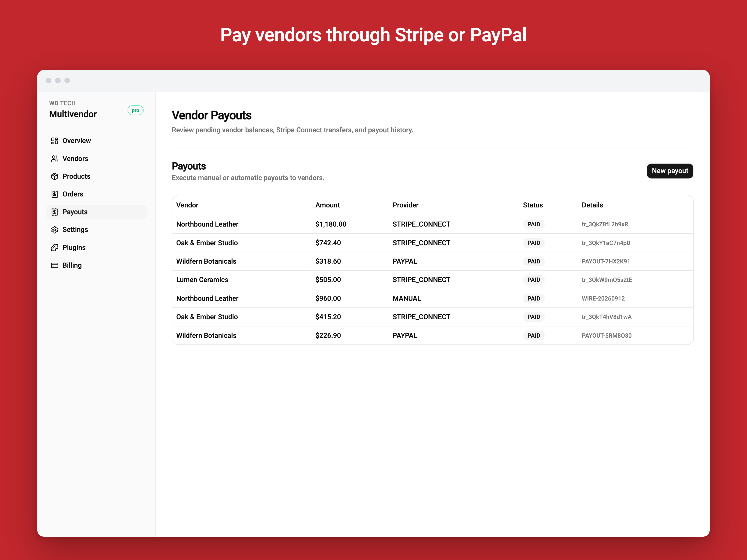Click the Overview grid icon
The width and height of the screenshot is (747, 560).
pos(54,141)
